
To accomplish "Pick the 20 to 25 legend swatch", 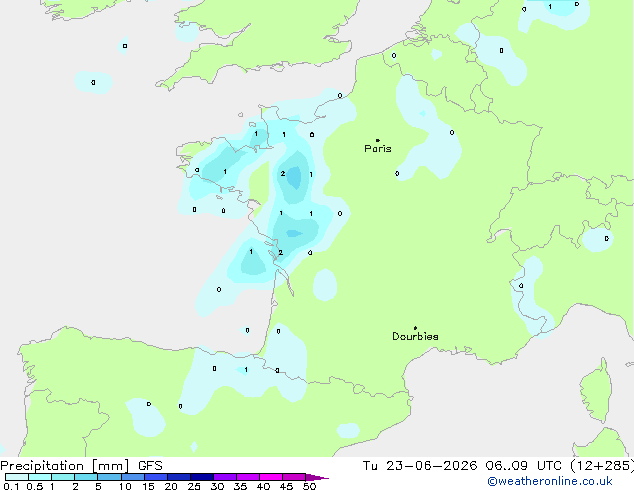I will point(179,477).
